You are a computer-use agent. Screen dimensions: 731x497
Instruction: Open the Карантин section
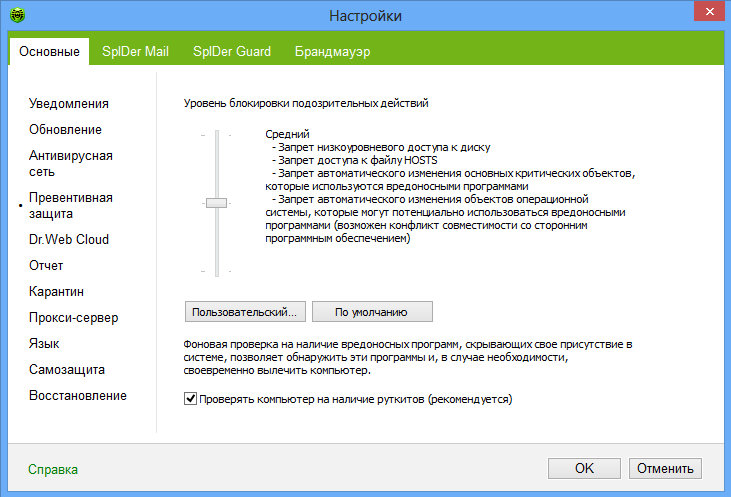pyautogui.click(x=56, y=291)
